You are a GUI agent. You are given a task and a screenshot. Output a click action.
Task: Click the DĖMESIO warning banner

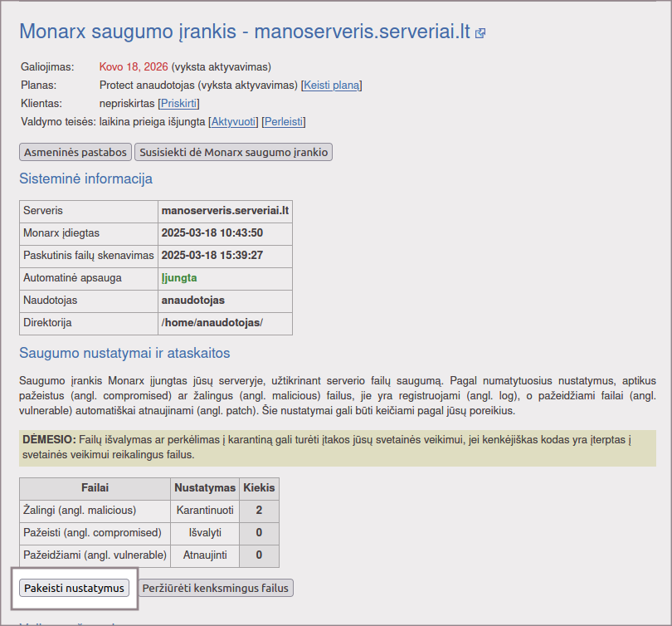point(337,447)
